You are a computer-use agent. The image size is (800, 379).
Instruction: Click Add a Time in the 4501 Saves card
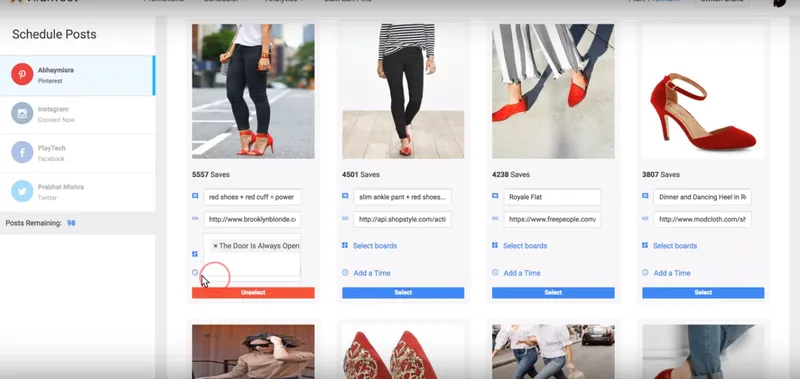(372, 273)
